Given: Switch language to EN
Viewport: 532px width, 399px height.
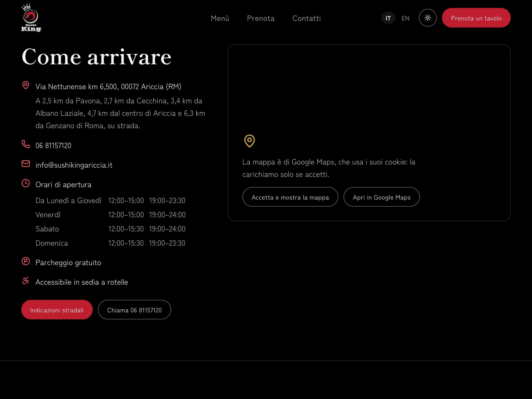Looking at the screenshot, I should tap(405, 18).
